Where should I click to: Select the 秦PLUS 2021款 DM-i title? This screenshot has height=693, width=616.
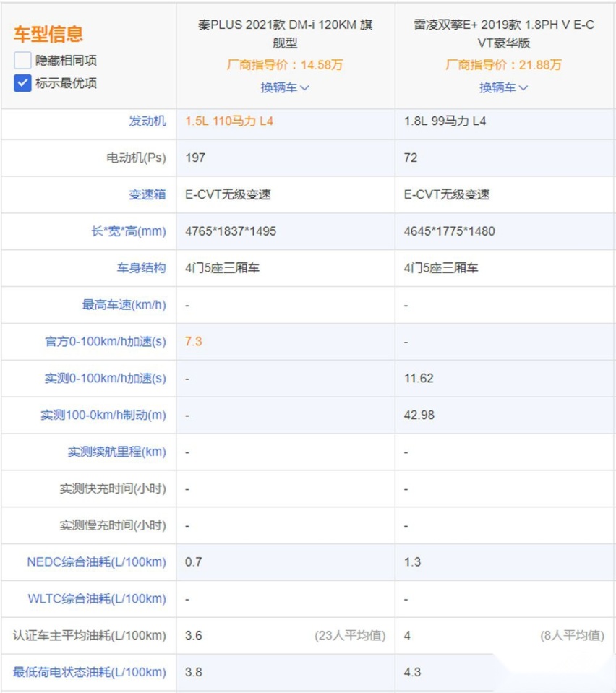point(285,33)
